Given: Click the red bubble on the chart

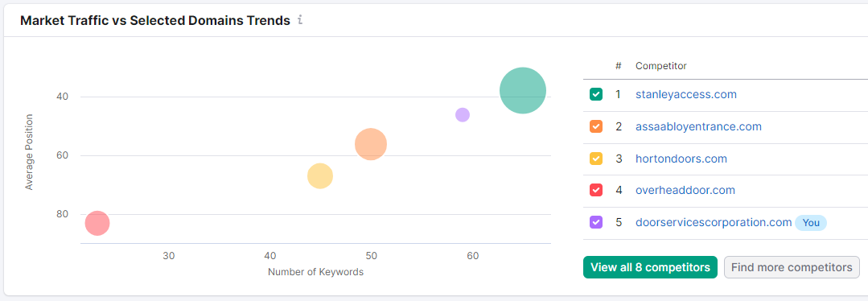Looking at the screenshot, I should tap(97, 224).
